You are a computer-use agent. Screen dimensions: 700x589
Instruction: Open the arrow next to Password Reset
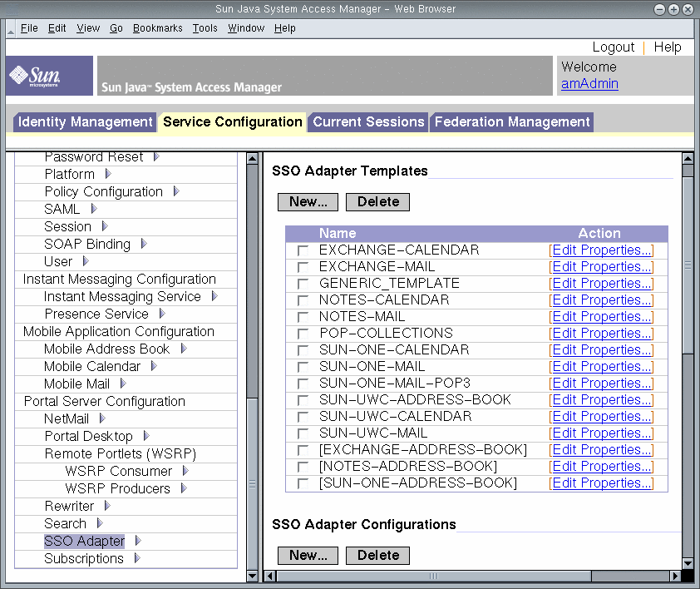[156, 156]
